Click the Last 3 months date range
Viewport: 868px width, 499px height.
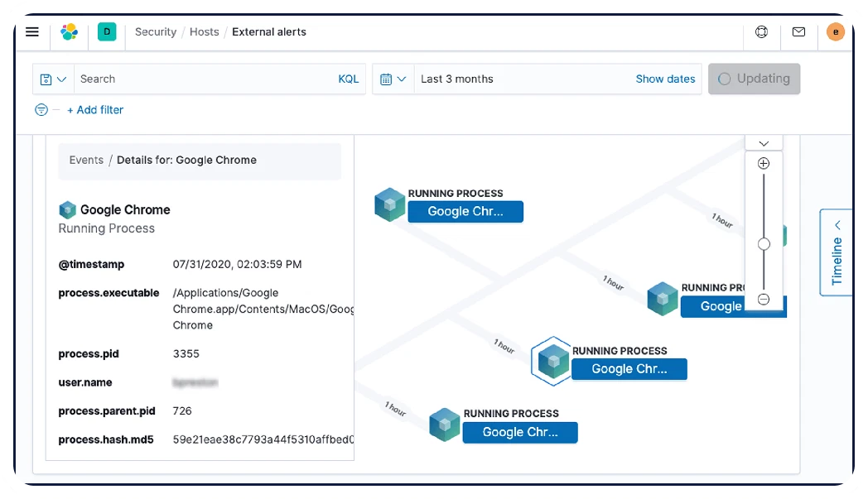click(456, 79)
